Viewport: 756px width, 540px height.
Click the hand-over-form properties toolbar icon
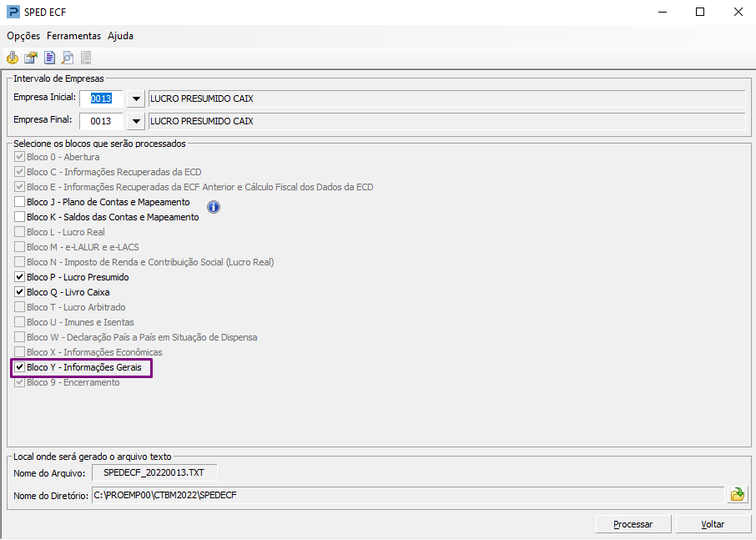[31, 58]
